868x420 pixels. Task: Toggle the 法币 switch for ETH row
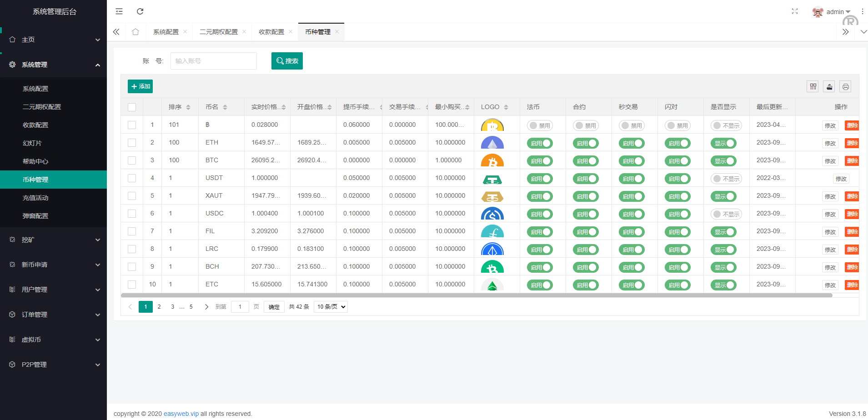coord(540,143)
